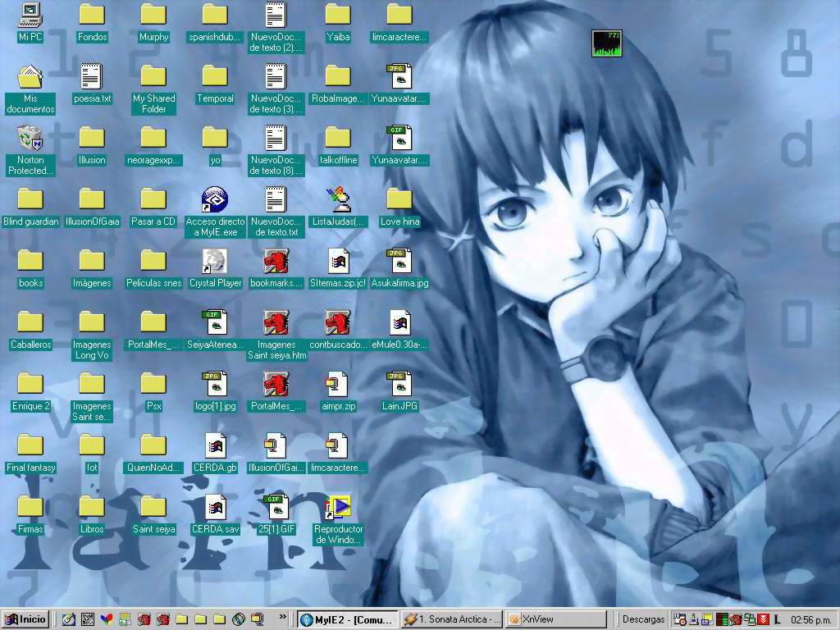This screenshot has width=840, height=630.
Task: Open the Norton Protected recycle bin
Action: tap(30, 138)
